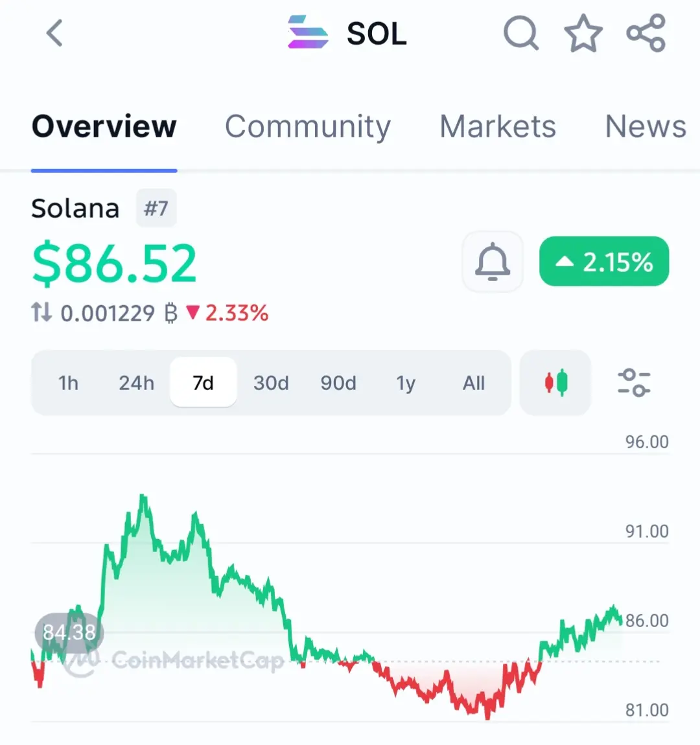The height and width of the screenshot is (745, 700).
Task: Open the Community tab
Action: tap(307, 126)
